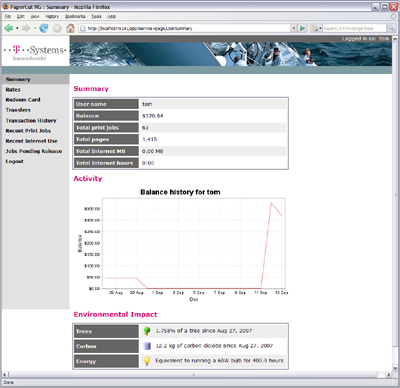
Task: Click the sailing banner image
Action: 231,54
